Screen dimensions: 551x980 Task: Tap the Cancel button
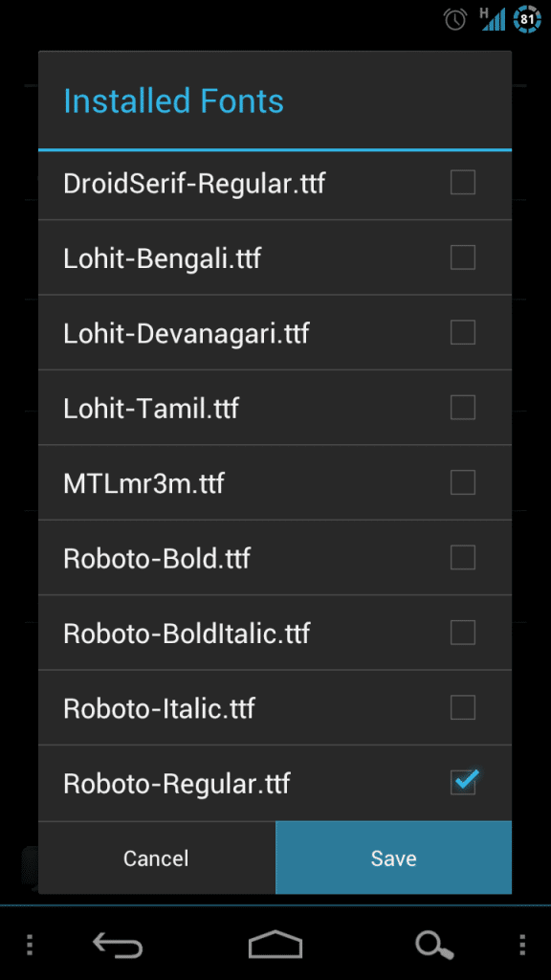(156, 857)
